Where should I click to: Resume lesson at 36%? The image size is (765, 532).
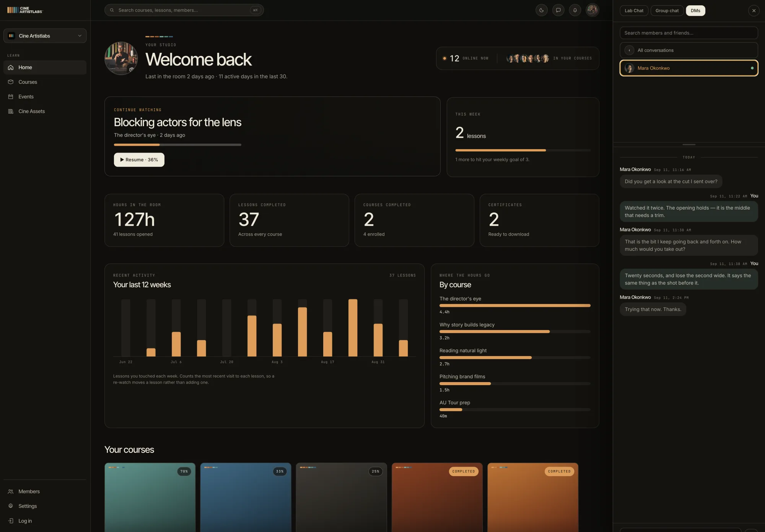pos(139,160)
